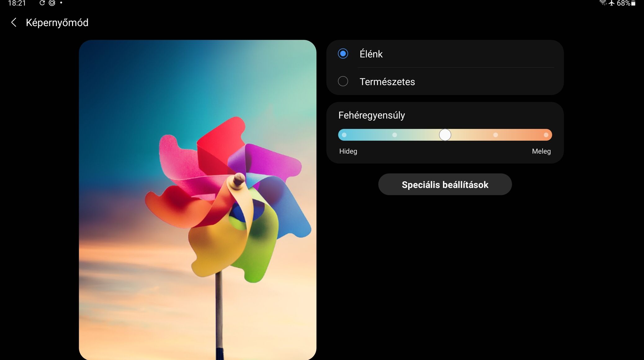Tap the Meleg label
The width and height of the screenshot is (644, 360).
(x=541, y=151)
